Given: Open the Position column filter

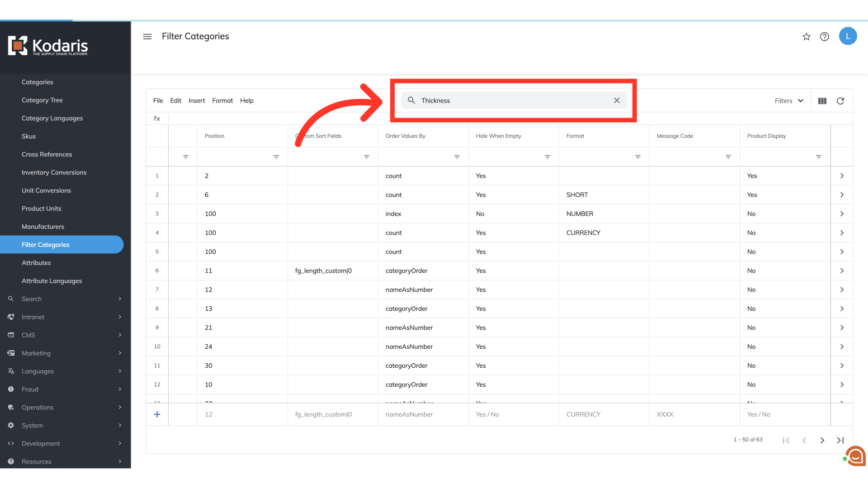Looking at the screenshot, I should pyautogui.click(x=276, y=157).
